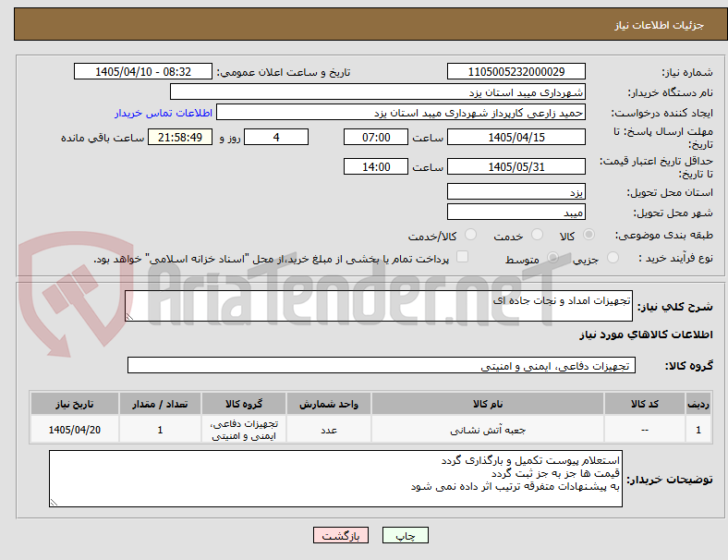Screen dimensions: 728x560
Task: Click the چاپ (print) button
Action: (405, 535)
